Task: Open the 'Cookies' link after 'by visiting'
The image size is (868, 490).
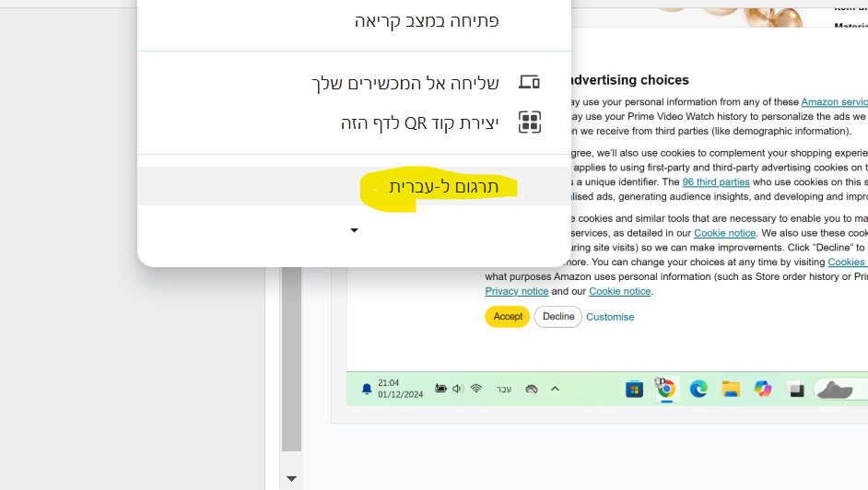Action: 847,262
